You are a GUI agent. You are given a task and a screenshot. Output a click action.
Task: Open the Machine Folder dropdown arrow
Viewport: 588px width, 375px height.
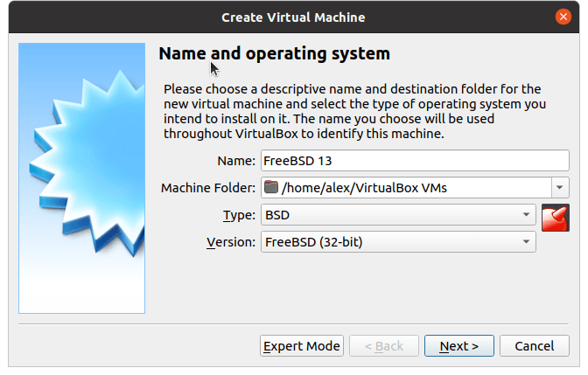pyautogui.click(x=560, y=187)
